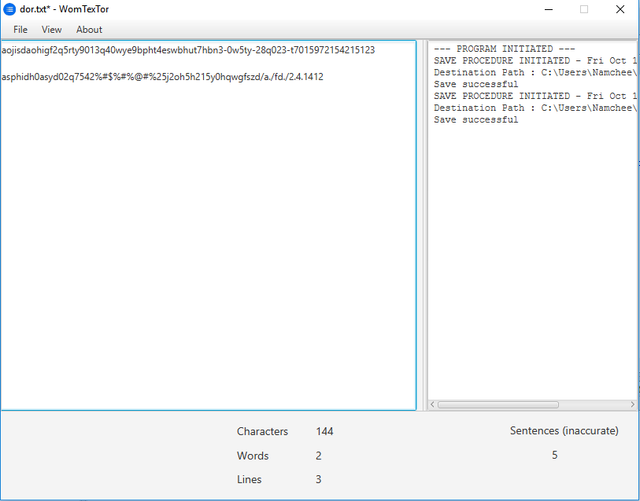Click the right arrow of log scrollbar
640x501 pixels.
[x=632, y=405]
